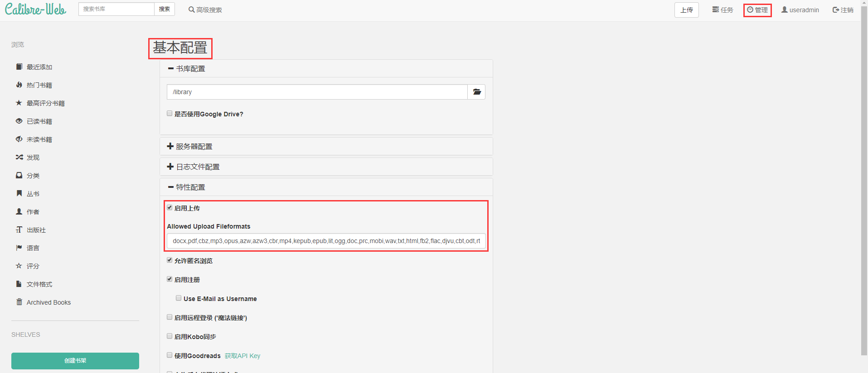Toggle the 允许匿名浏览 checkbox
This screenshot has width=868, height=373.
click(170, 260)
